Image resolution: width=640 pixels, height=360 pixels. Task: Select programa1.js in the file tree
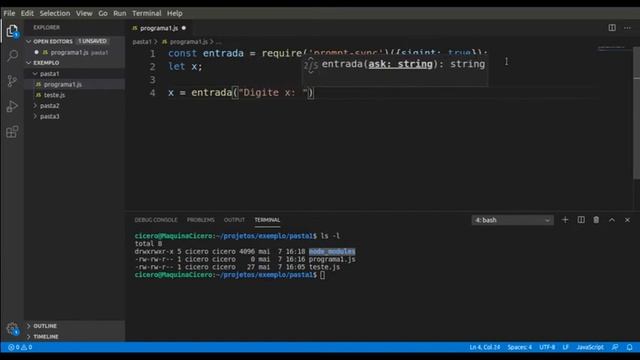(74, 84)
